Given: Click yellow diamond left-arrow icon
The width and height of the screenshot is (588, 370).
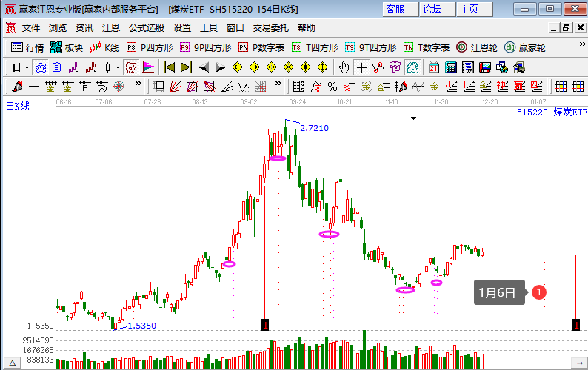Looking at the screenshot, I should click(x=238, y=68).
